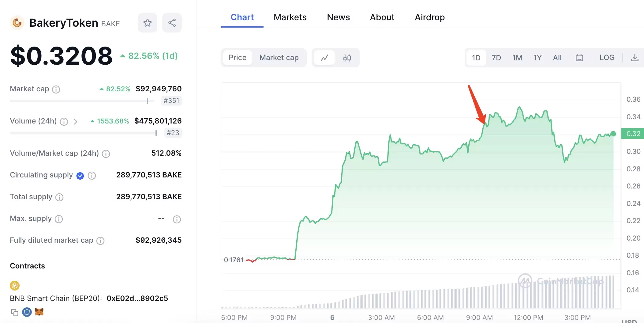Open the News tab link

338,17
